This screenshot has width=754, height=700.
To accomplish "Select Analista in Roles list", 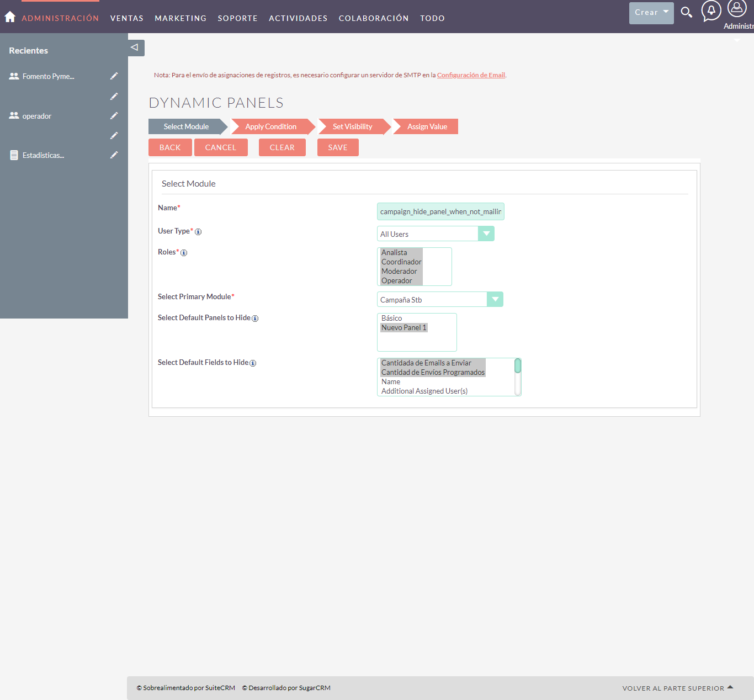I will [x=401, y=252].
